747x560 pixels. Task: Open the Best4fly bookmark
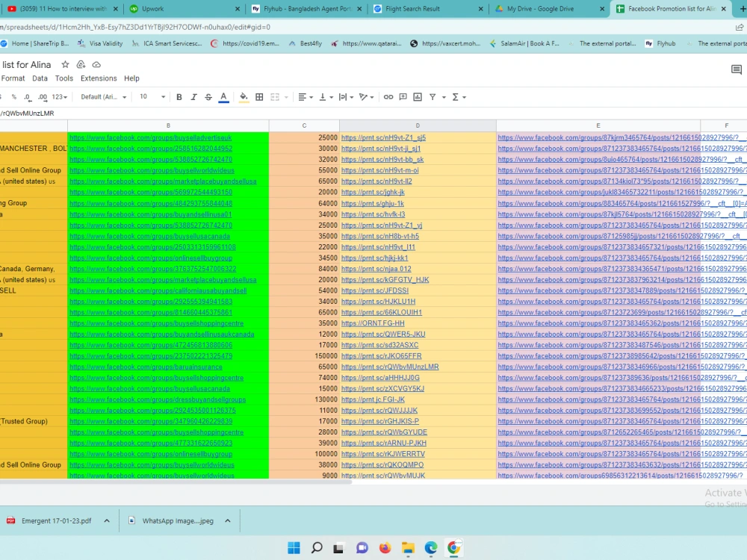tap(306, 43)
